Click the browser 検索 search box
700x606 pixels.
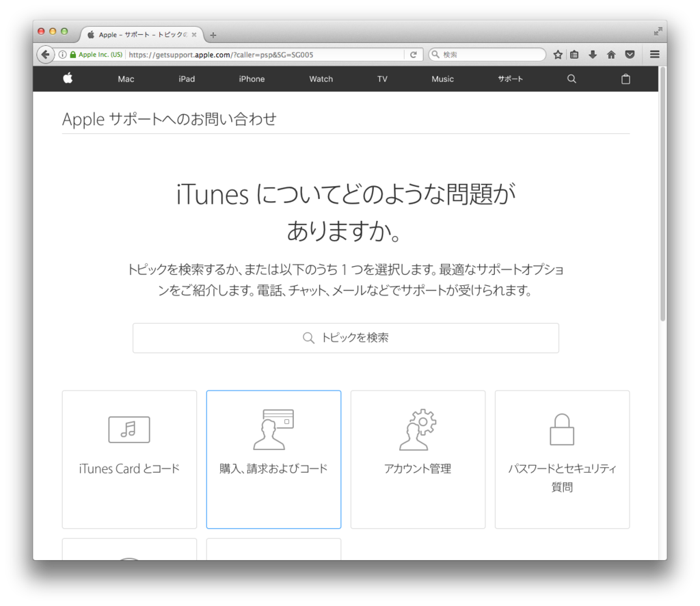coord(487,55)
